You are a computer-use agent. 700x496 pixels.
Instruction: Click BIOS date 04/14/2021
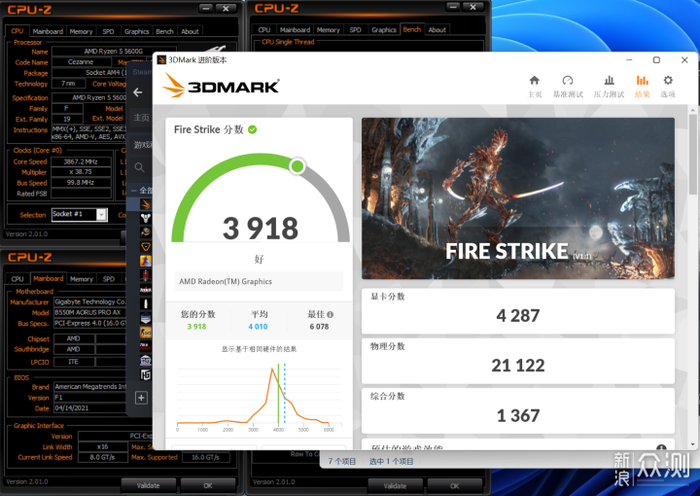(89, 408)
